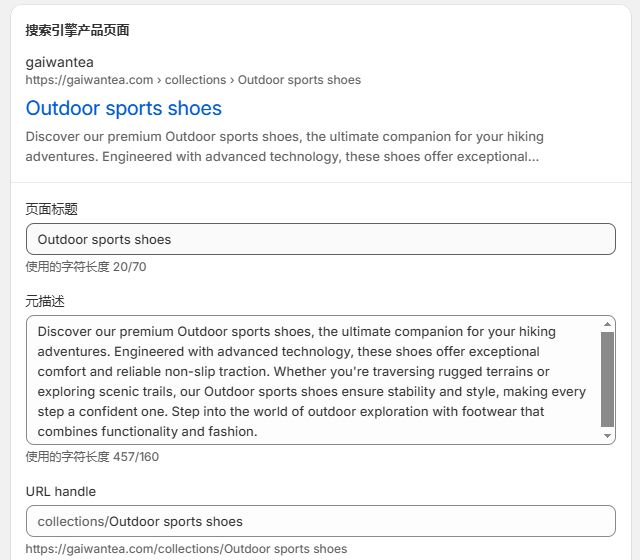The width and height of the screenshot is (640, 560).
Task: Click the URL handle label
Action: click(61, 491)
